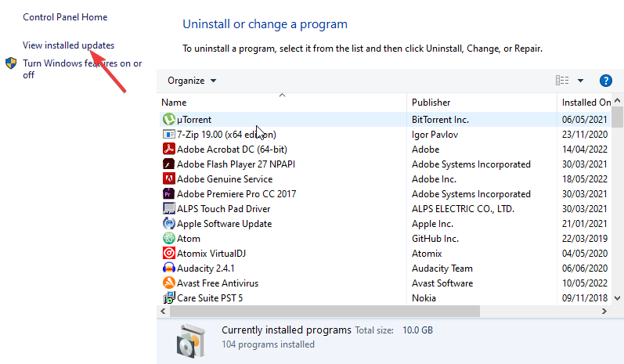
Task: Select the Audacity 2.4.1 headphones icon
Action: (x=169, y=268)
